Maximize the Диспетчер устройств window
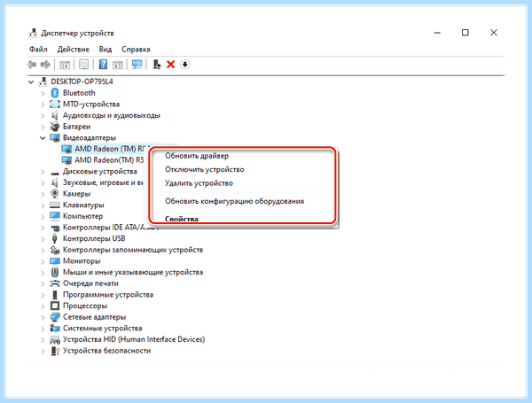The height and width of the screenshot is (403, 532). click(x=465, y=33)
